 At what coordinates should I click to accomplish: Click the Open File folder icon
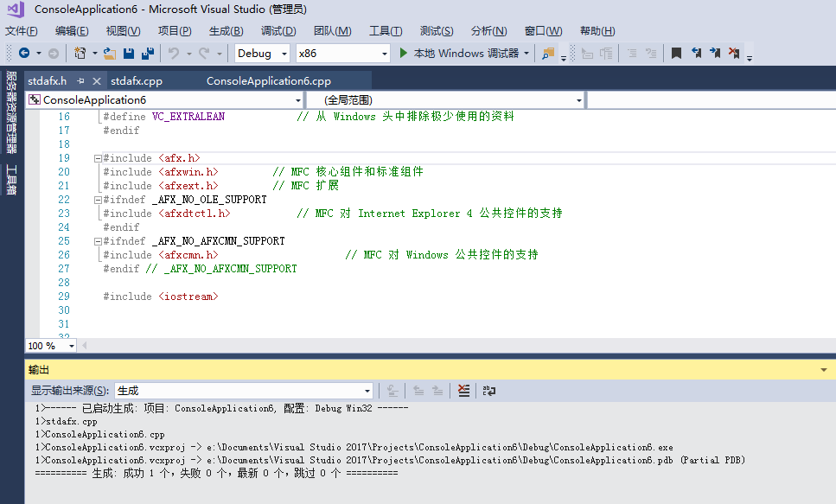point(109,53)
